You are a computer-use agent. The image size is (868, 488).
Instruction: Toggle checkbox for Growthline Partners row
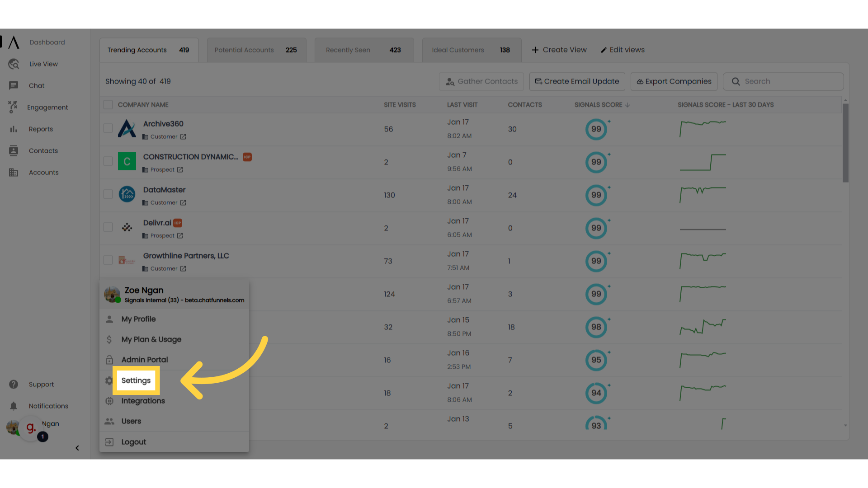[x=108, y=260]
